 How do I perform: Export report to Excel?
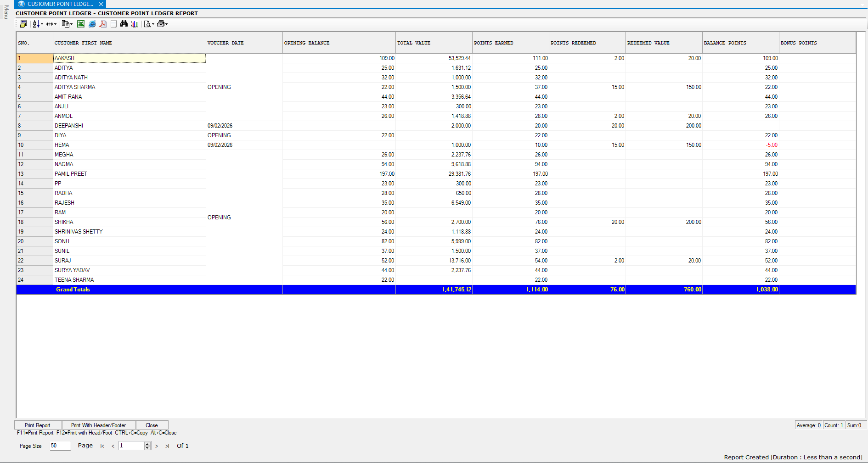pos(81,24)
